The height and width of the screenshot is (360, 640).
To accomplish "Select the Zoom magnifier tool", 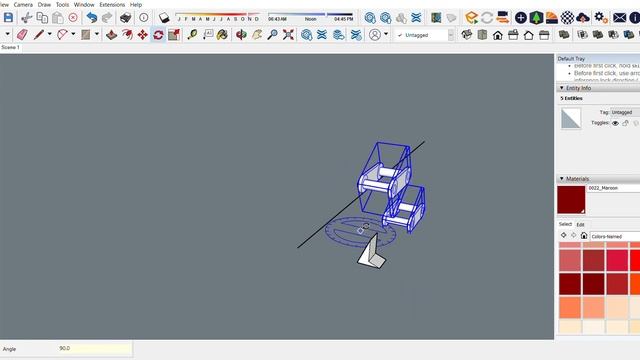I will point(272,35).
